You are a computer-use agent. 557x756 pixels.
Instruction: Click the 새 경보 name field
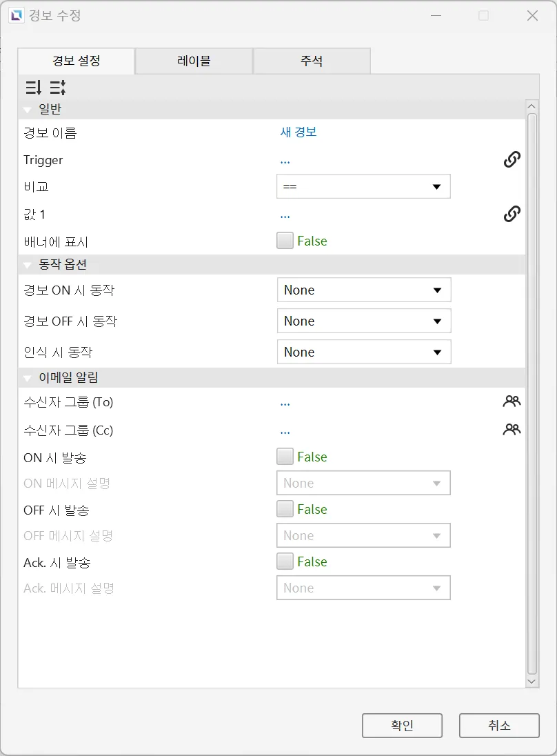coord(298,132)
